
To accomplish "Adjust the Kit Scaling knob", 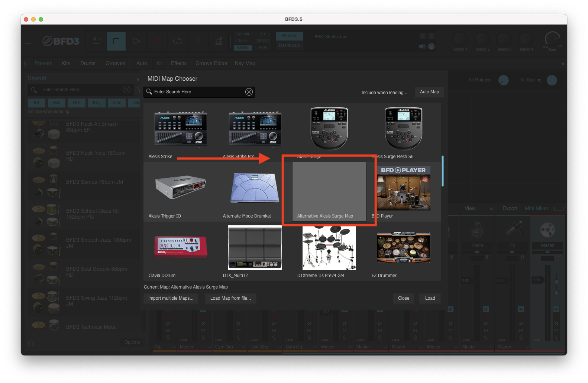I will click(552, 80).
